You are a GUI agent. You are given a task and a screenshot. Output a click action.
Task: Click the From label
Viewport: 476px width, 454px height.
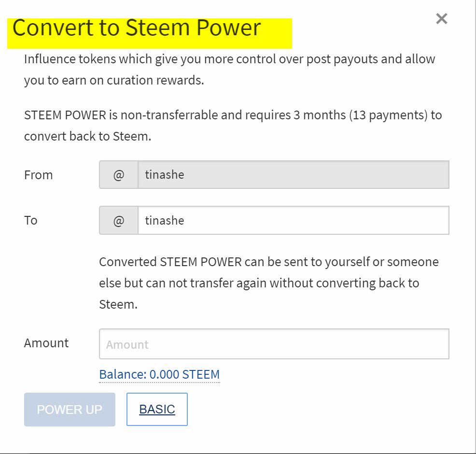click(x=39, y=175)
